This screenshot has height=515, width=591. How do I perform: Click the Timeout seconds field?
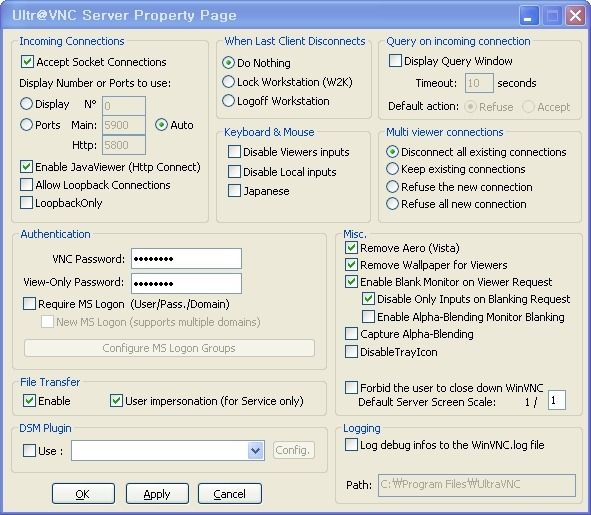tap(479, 83)
